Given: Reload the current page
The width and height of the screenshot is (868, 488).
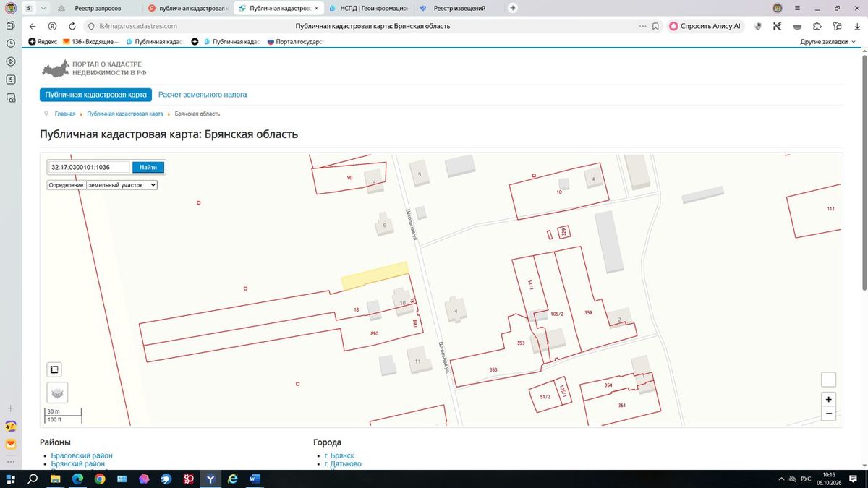Looking at the screenshot, I should tap(72, 26).
